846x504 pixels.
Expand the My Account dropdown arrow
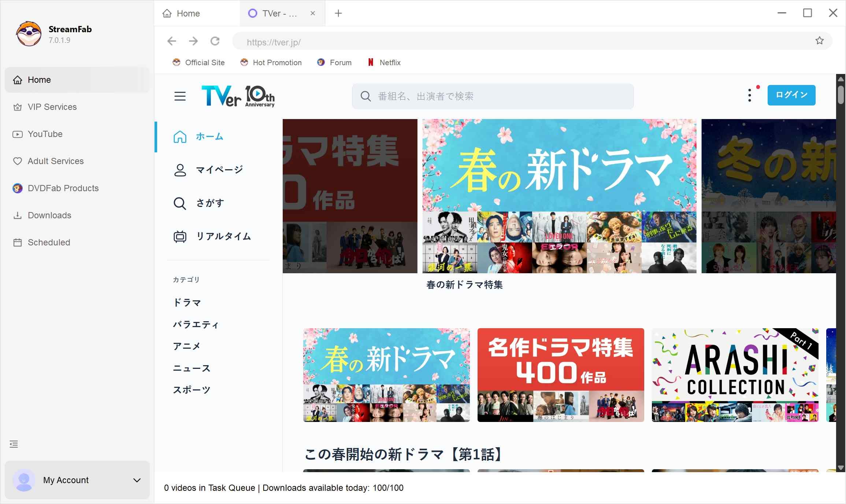(137, 480)
